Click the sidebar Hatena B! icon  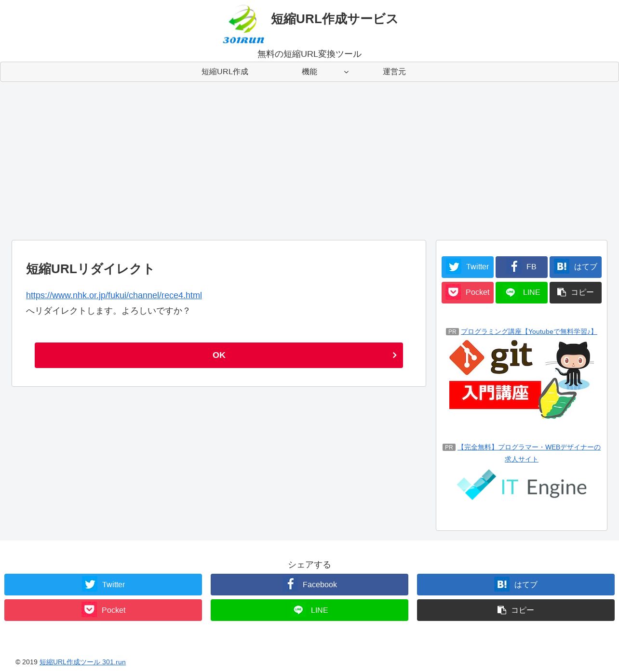562,267
